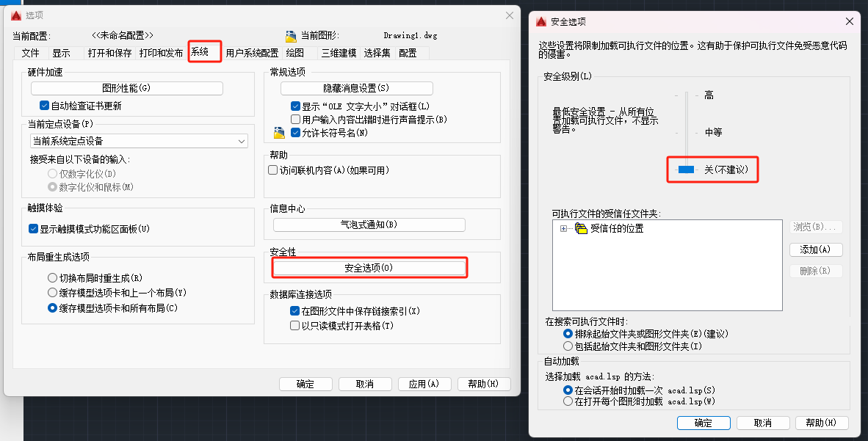Click the trusted locations folder icon
This screenshot has width=868, height=441.
581,229
